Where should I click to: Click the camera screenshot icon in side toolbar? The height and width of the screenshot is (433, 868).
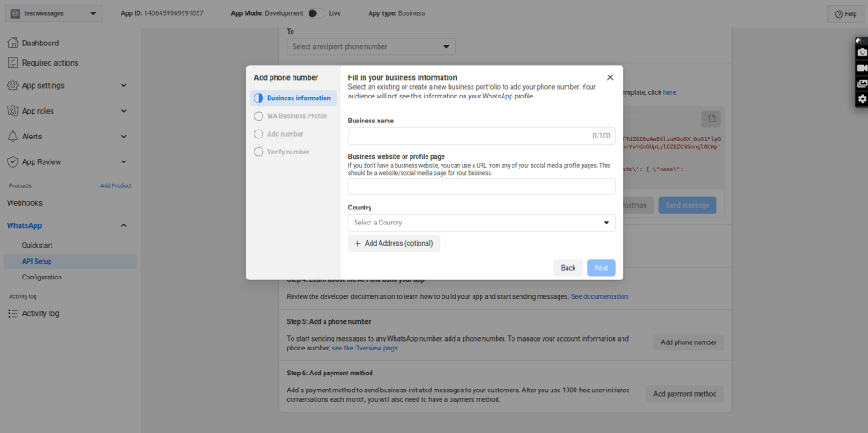[861, 52]
